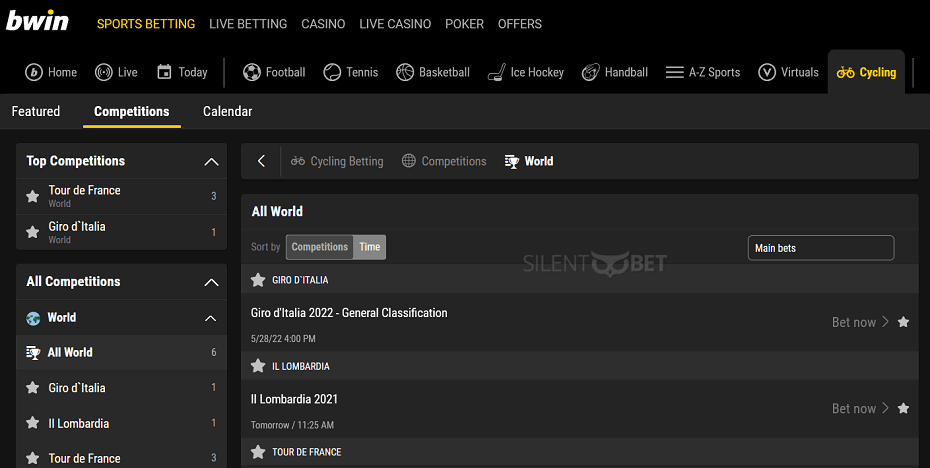The height and width of the screenshot is (468, 930).
Task: Collapse the Top Competitions panel
Action: coord(211,161)
